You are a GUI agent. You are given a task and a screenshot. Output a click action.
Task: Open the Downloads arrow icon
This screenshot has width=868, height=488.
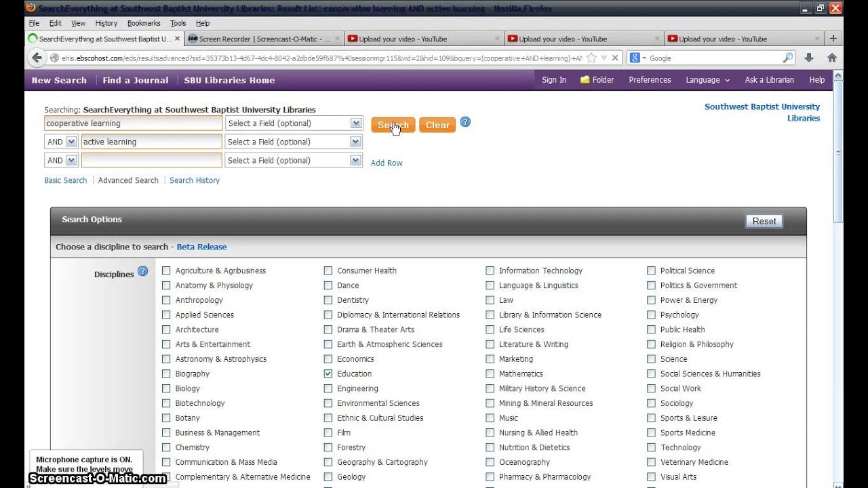pyautogui.click(x=809, y=58)
